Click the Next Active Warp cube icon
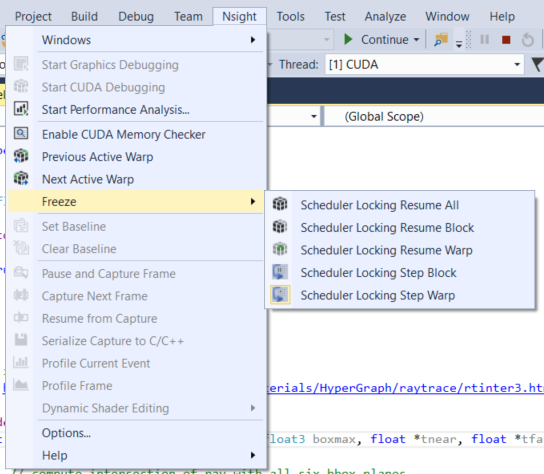This screenshot has width=544, height=474. point(21,178)
